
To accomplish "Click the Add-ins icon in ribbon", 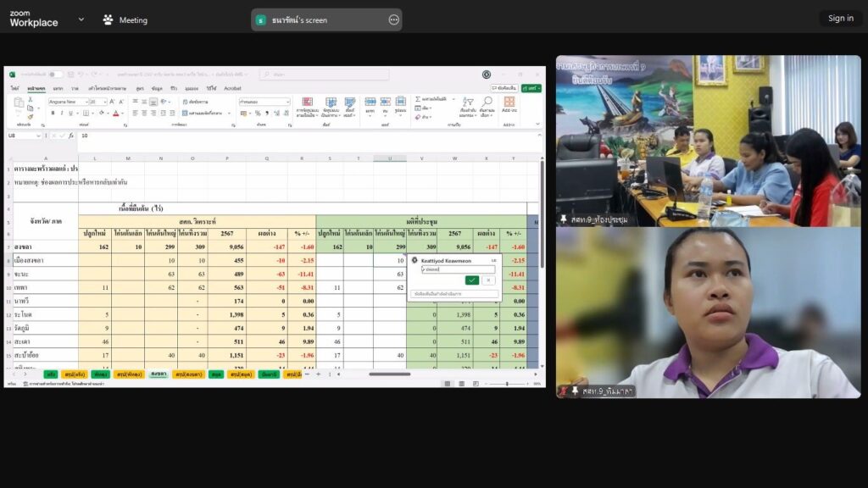I will [x=509, y=103].
